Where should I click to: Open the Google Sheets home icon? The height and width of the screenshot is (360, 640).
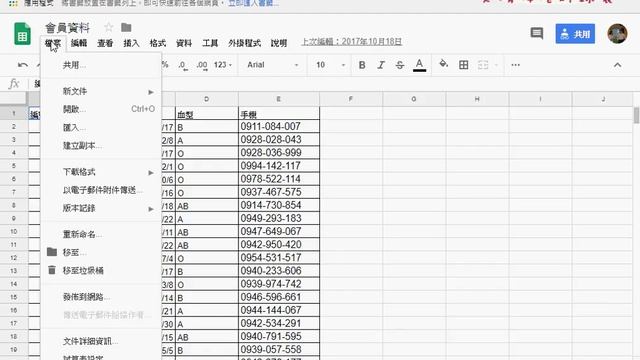(22, 34)
